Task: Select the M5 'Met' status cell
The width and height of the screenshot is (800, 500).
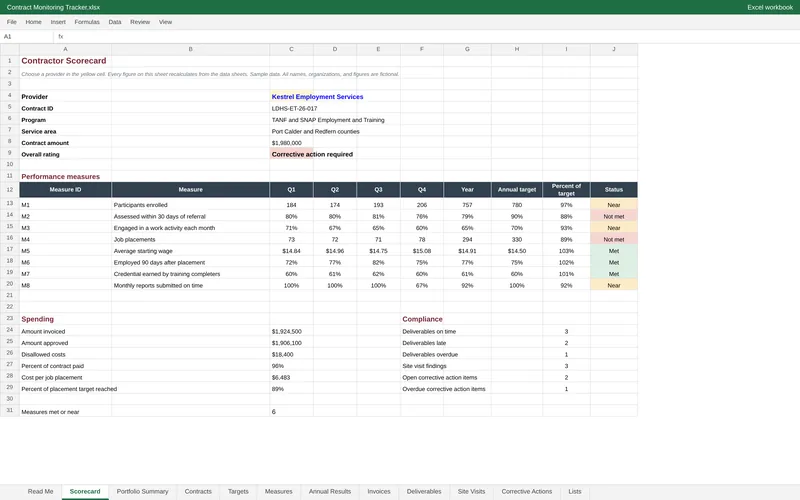Action: pos(614,251)
